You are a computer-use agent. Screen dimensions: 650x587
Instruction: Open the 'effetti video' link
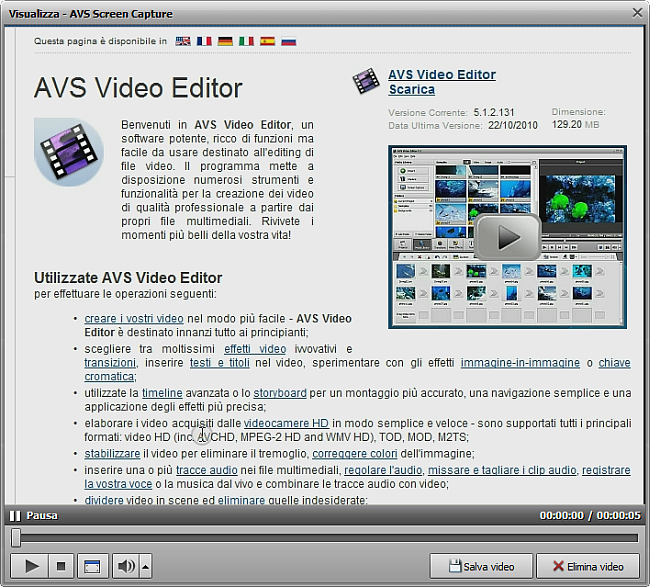coord(255,349)
